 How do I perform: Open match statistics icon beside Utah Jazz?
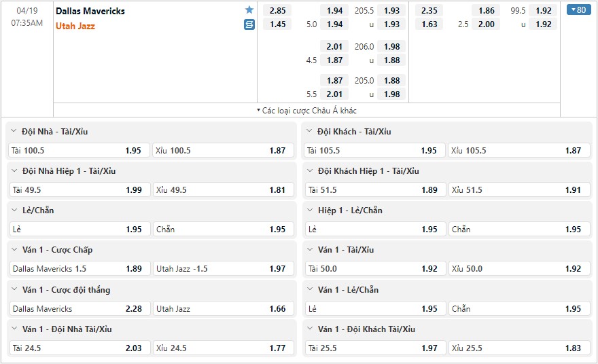pos(249,24)
